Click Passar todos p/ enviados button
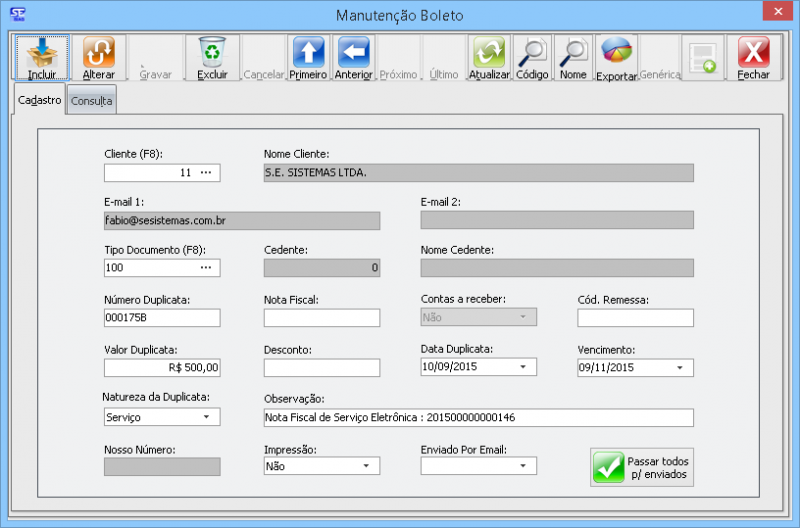This screenshot has width=800, height=528. click(x=642, y=467)
